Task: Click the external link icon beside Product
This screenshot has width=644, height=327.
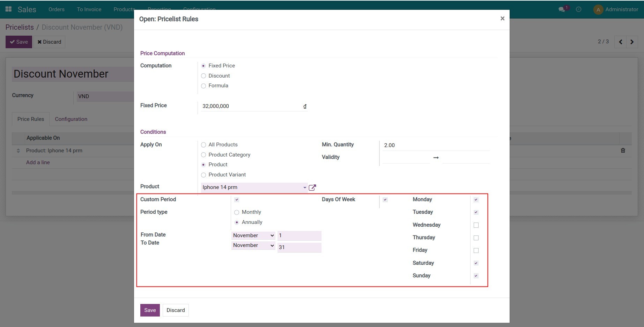Action: pos(312,188)
